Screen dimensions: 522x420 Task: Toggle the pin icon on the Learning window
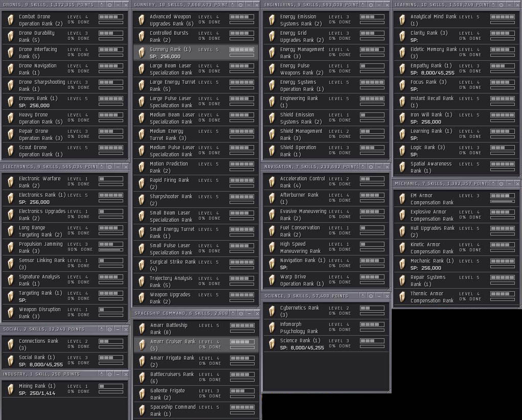tap(493, 5)
